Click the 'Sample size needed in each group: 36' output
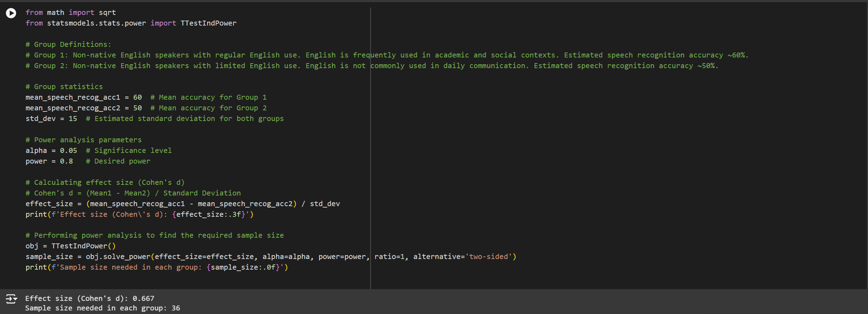Viewport: 868px width, 314px height. coord(102,308)
